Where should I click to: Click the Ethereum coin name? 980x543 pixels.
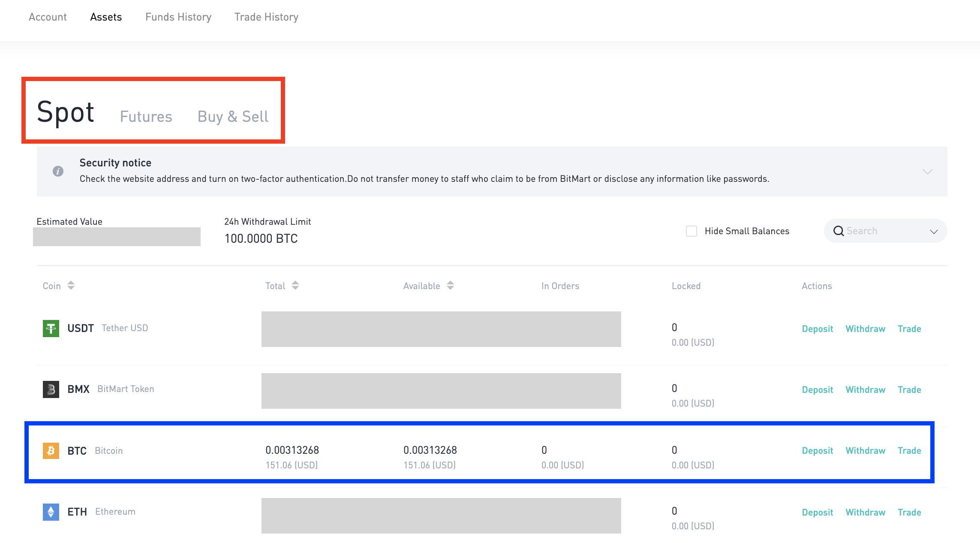pos(115,512)
